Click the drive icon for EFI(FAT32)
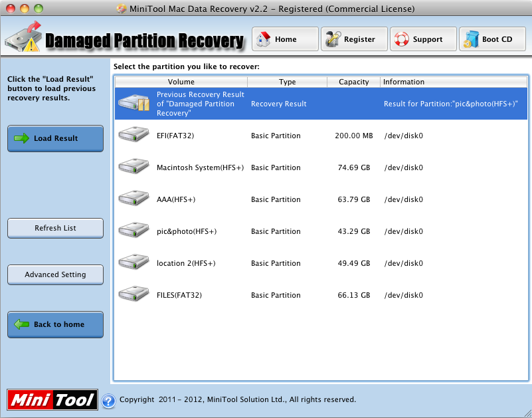The height and width of the screenshot is (418, 532). [x=133, y=136]
